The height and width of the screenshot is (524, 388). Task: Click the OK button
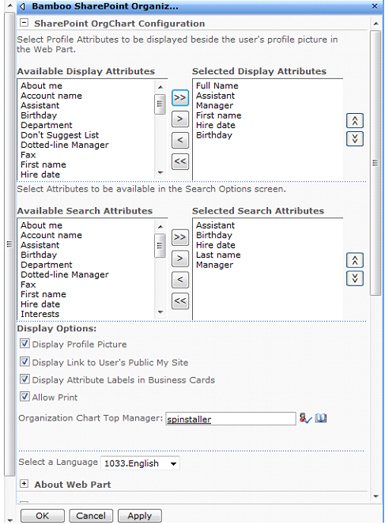click(x=42, y=516)
